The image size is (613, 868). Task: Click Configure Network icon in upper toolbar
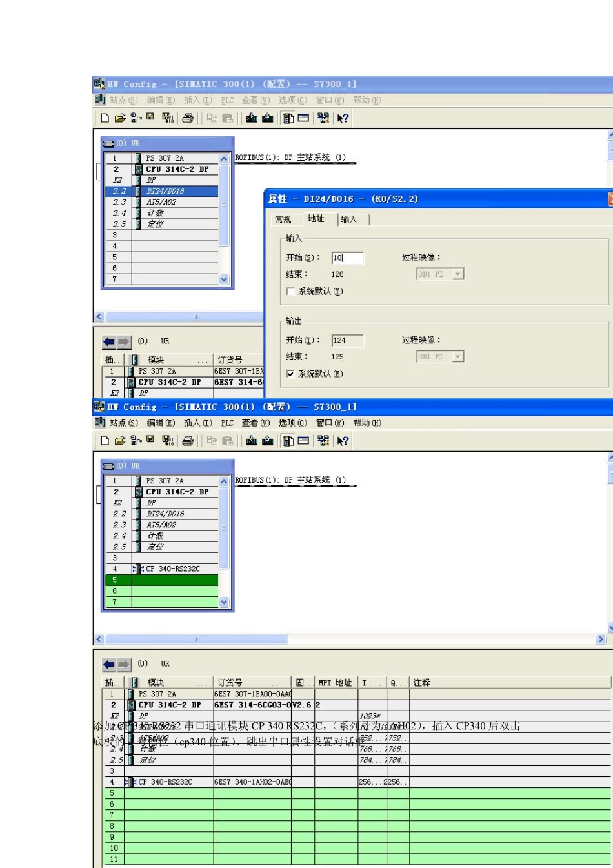[x=324, y=118]
